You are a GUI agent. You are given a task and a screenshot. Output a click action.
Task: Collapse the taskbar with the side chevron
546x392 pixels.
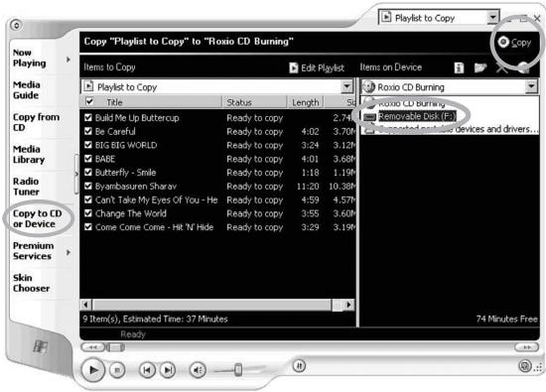coord(76,174)
